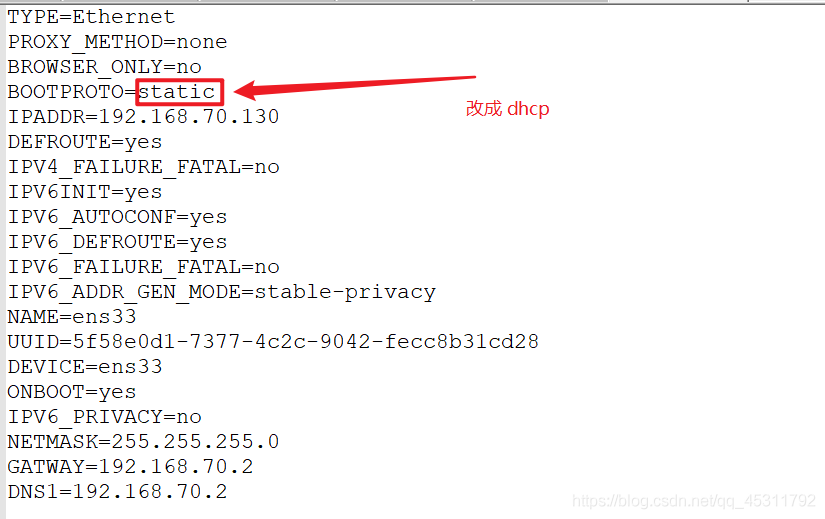This screenshot has height=519, width=825.
Task: Click the IPV6_AUTOCONF=yes line
Action: [x=117, y=217]
